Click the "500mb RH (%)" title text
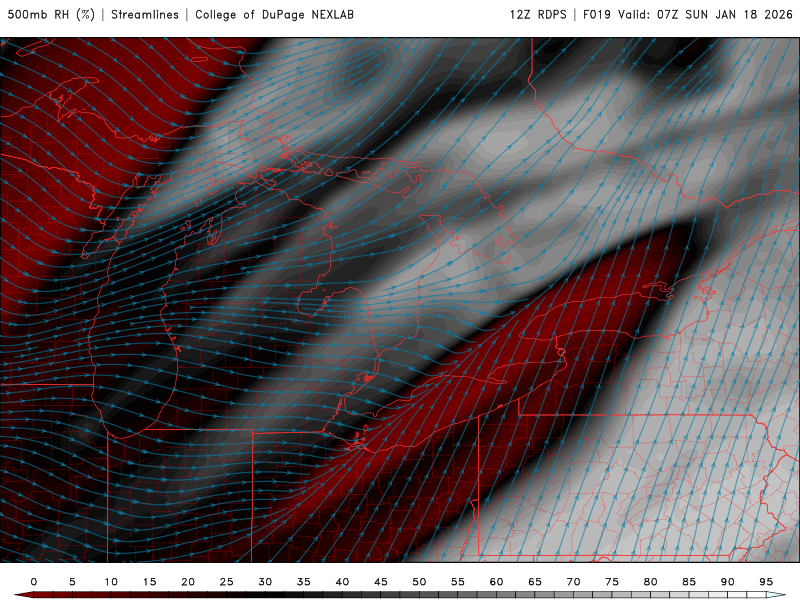 (x=51, y=14)
